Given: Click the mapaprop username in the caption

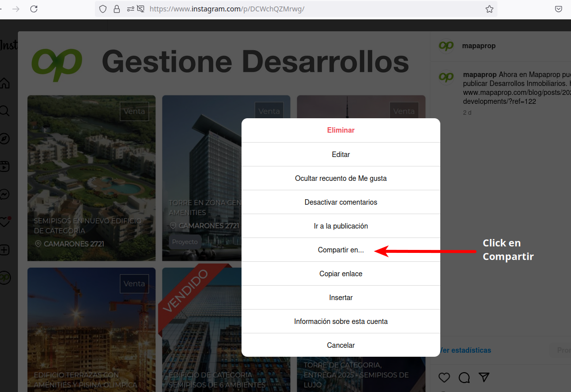Looking at the screenshot, I should click(480, 75).
